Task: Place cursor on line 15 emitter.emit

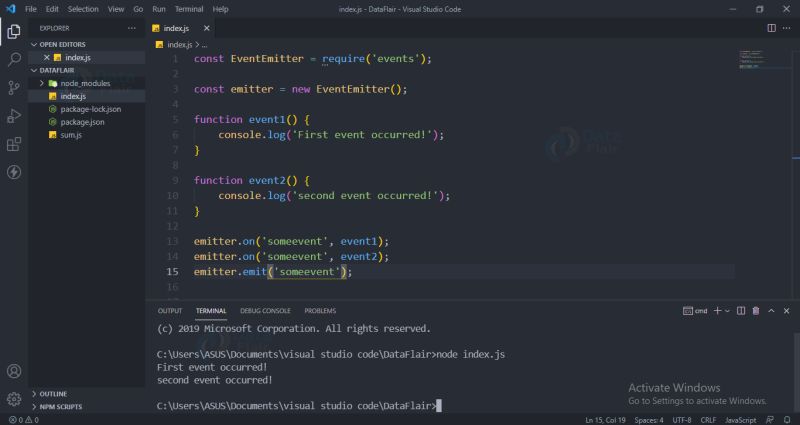Action: tap(273, 271)
